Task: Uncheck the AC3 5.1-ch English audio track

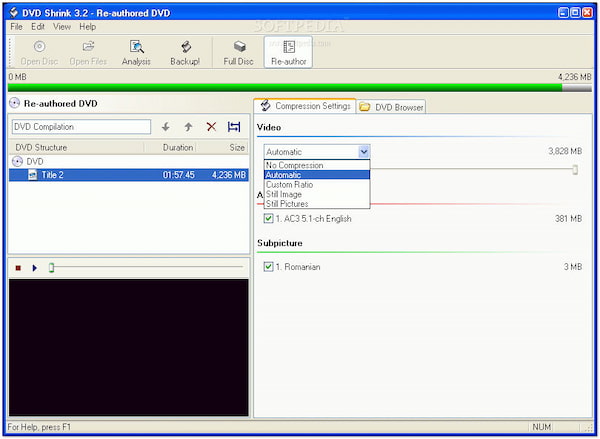Action: coord(268,219)
